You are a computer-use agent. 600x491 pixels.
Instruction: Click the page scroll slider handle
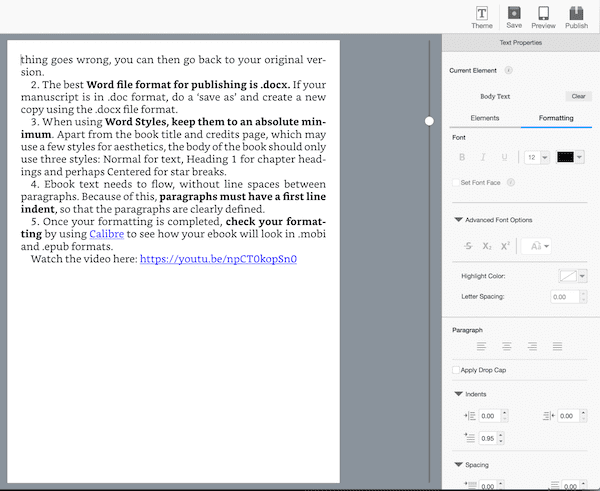click(429, 121)
